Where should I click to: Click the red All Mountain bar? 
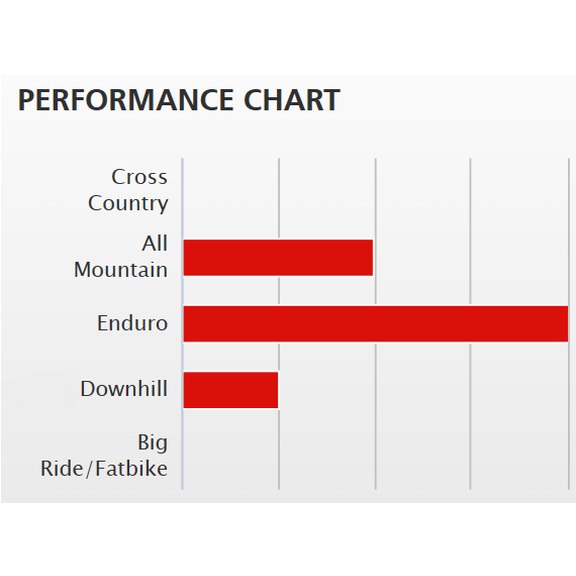(278, 258)
